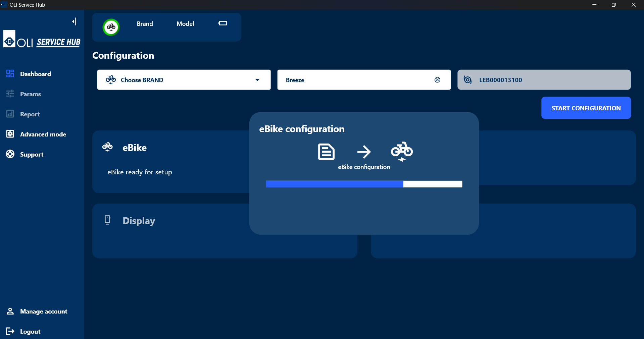Click the serial number scan icon

[x=467, y=80]
